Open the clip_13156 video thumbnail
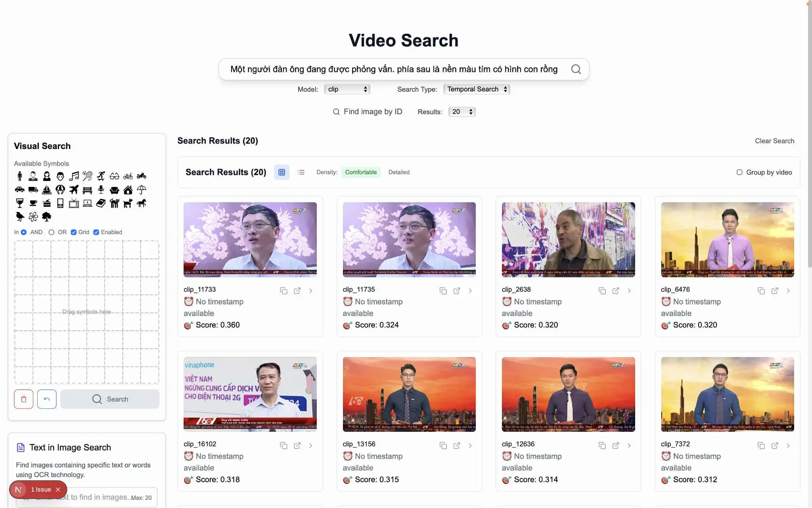 tap(409, 394)
